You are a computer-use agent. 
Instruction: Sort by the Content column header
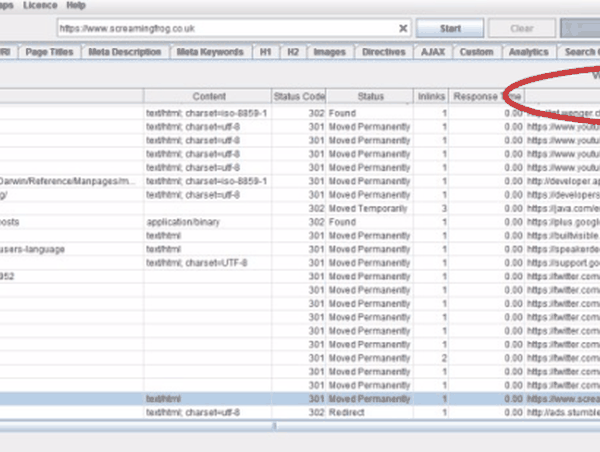pyautogui.click(x=208, y=96)
